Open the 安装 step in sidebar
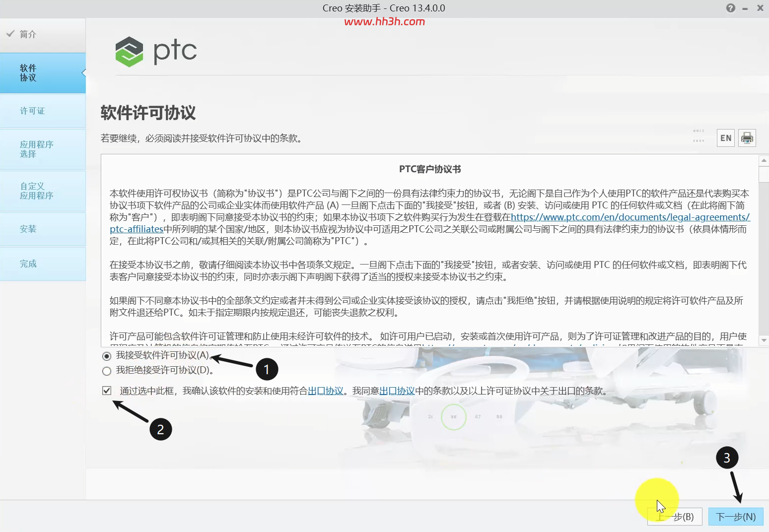This screenshot has height=532, width=769. 43,229
